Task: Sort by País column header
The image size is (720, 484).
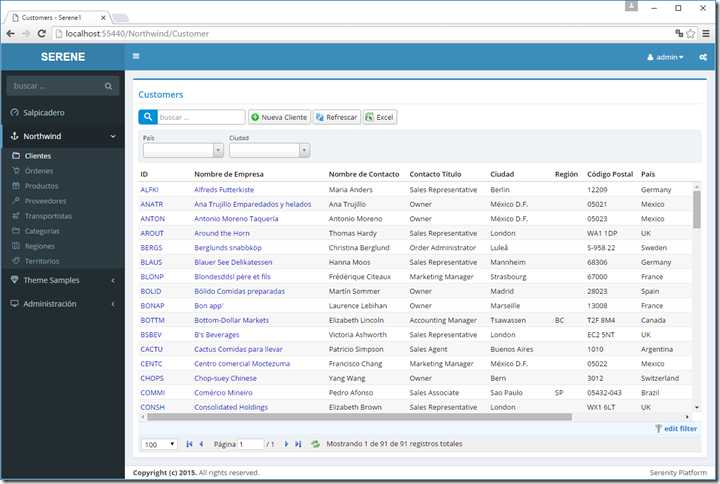Action: [648, 174]
